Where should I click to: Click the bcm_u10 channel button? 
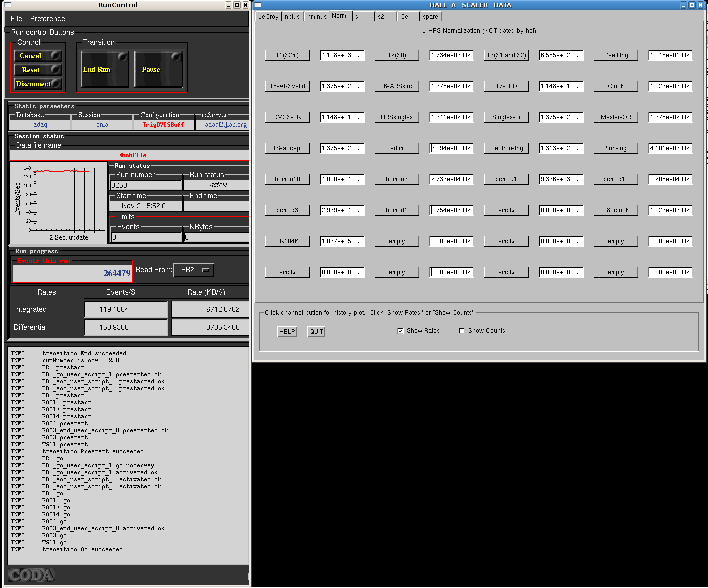(287, 179)
